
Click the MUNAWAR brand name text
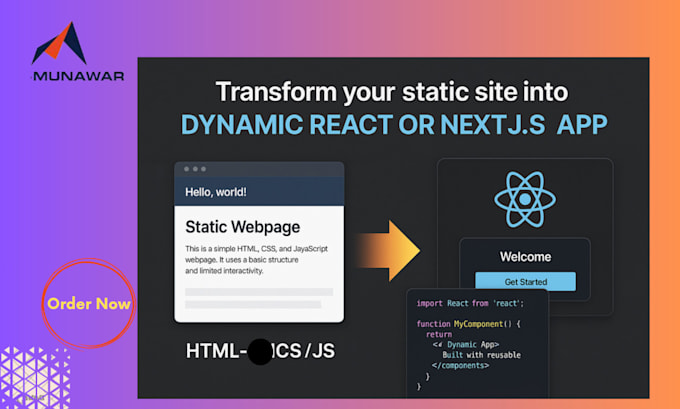pos(78,76)
